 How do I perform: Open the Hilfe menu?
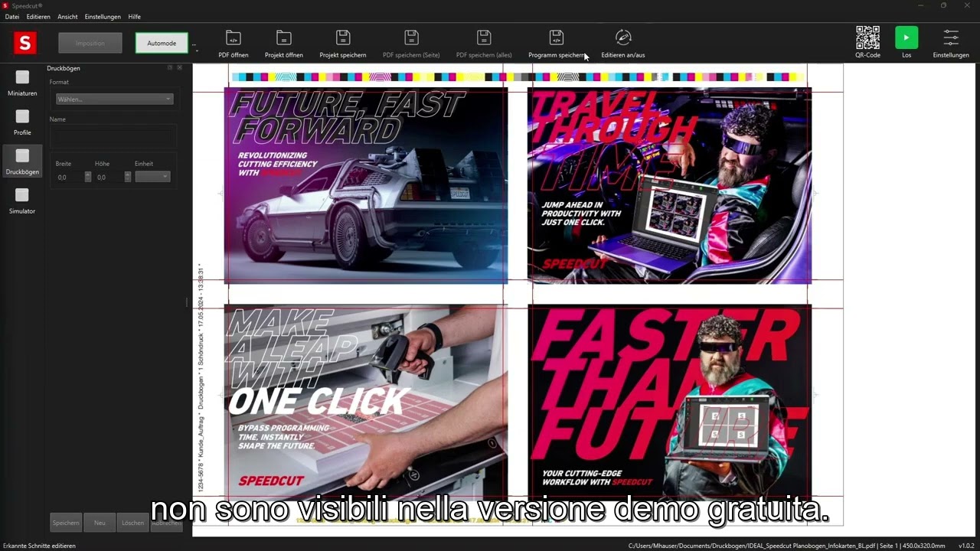(x=134, y=17)
